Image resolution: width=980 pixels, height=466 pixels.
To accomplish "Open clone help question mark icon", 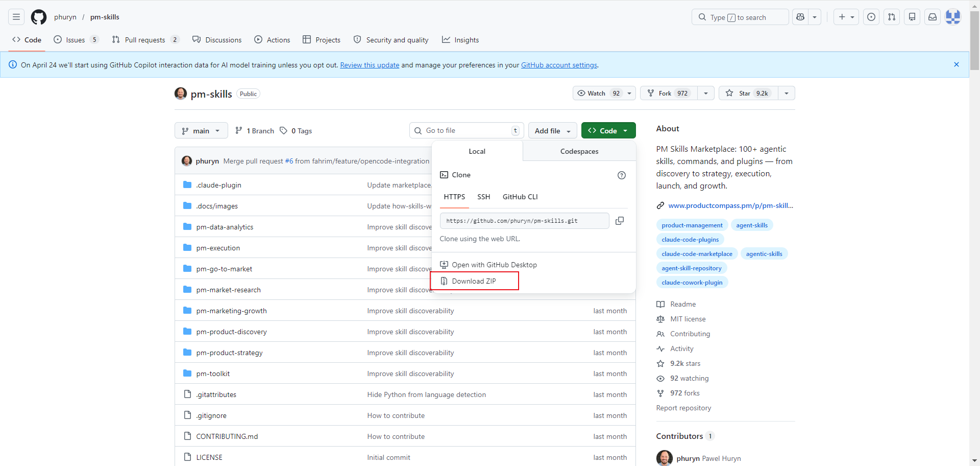I will click(x=622, y=175).
